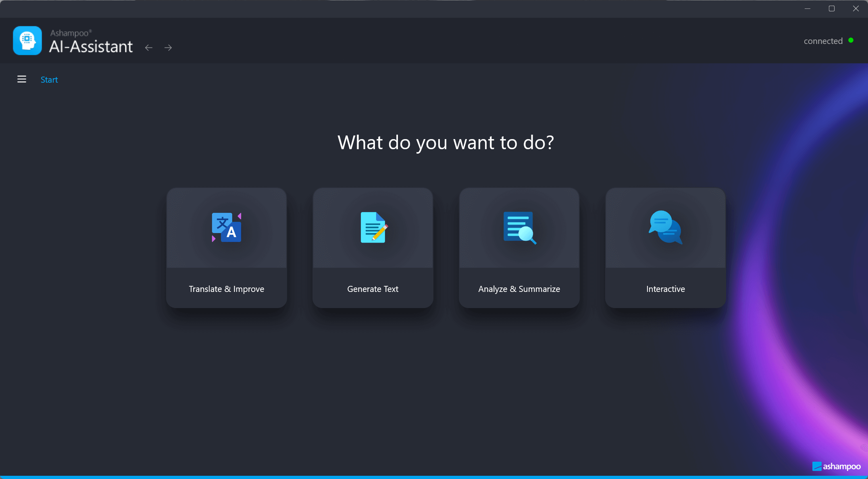Click the blue progress strip at the bottom
Screen dimensions: 868x479
434,477
